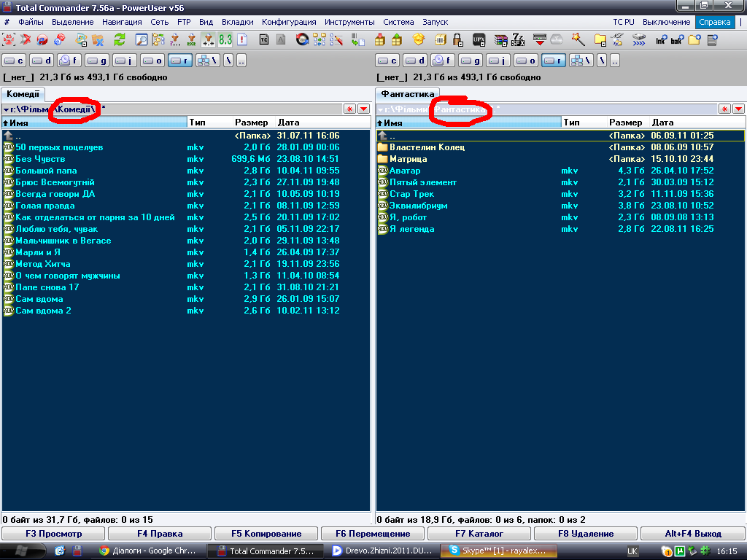Select the Фантастика folder tab
Image resolution: width=747 pixels, height=560 pixels.
pyautogui.click(x=407, y=94)
